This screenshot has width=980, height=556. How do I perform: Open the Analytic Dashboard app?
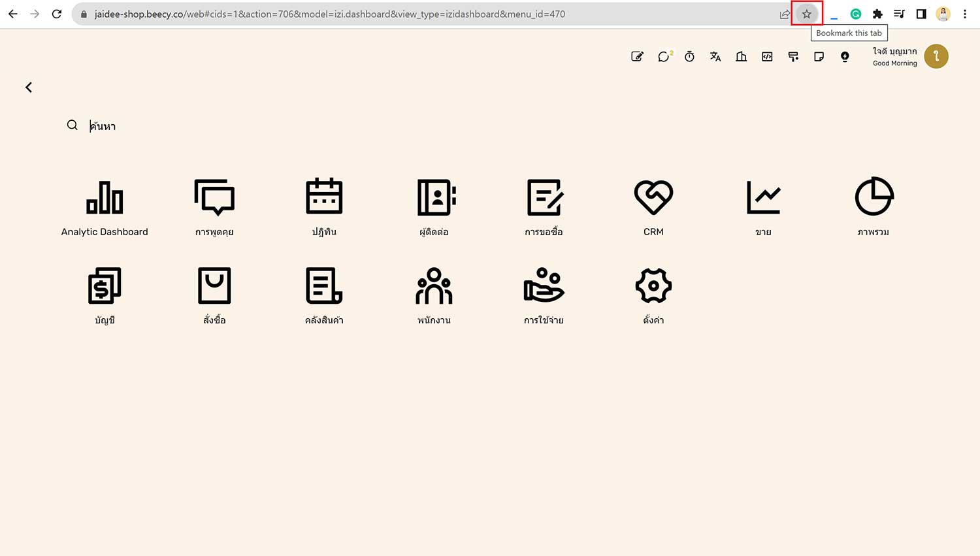click(105, 198)
